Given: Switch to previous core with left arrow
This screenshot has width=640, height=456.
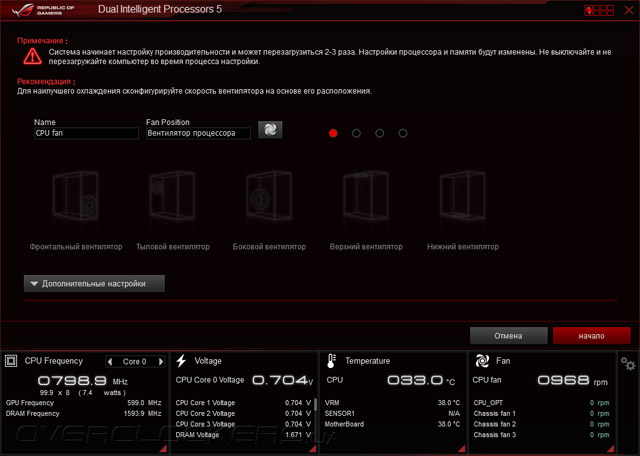Looking at the screenshot, I should point(110,362).
